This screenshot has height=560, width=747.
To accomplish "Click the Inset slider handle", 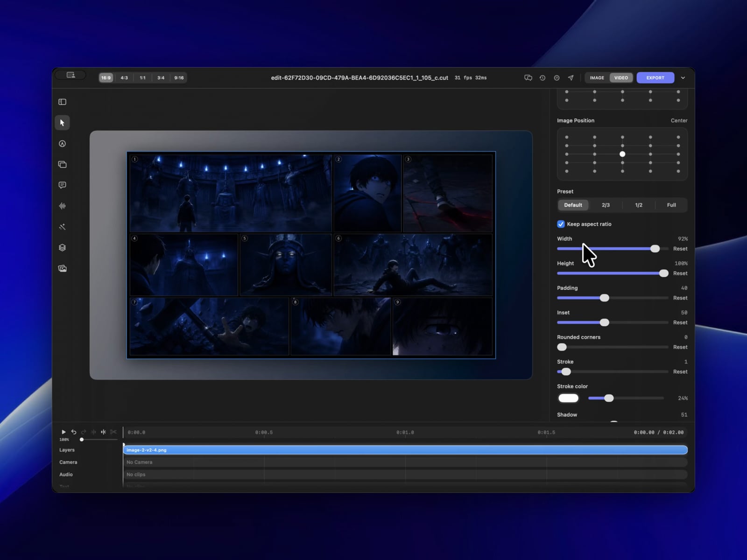I will tap(605, 322).
